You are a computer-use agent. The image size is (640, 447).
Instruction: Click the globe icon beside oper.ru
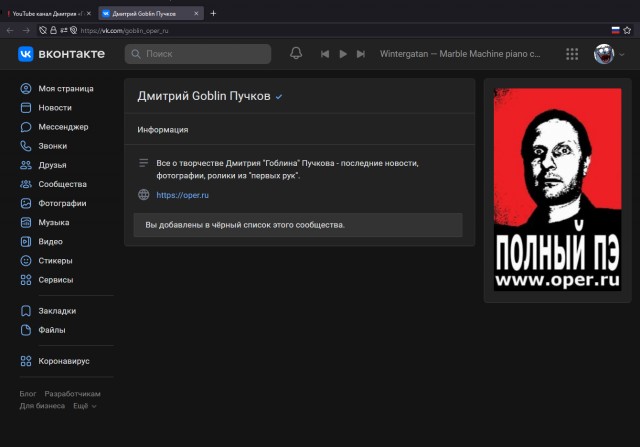(x=144, y=195)
